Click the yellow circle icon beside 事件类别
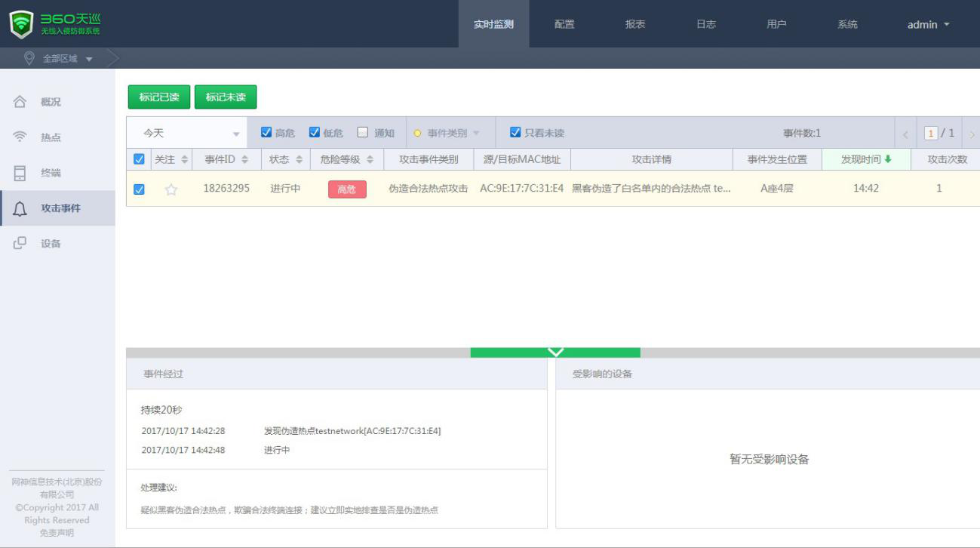 (417, 134)
